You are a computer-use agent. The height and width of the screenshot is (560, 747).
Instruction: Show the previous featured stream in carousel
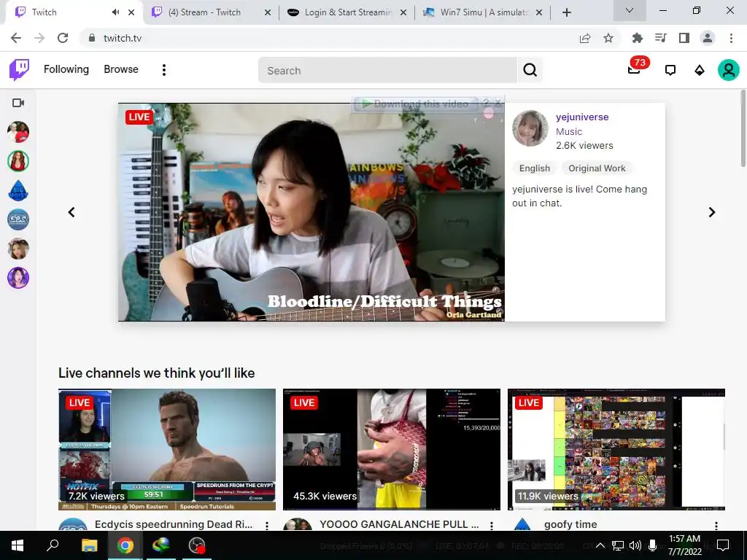71,212
